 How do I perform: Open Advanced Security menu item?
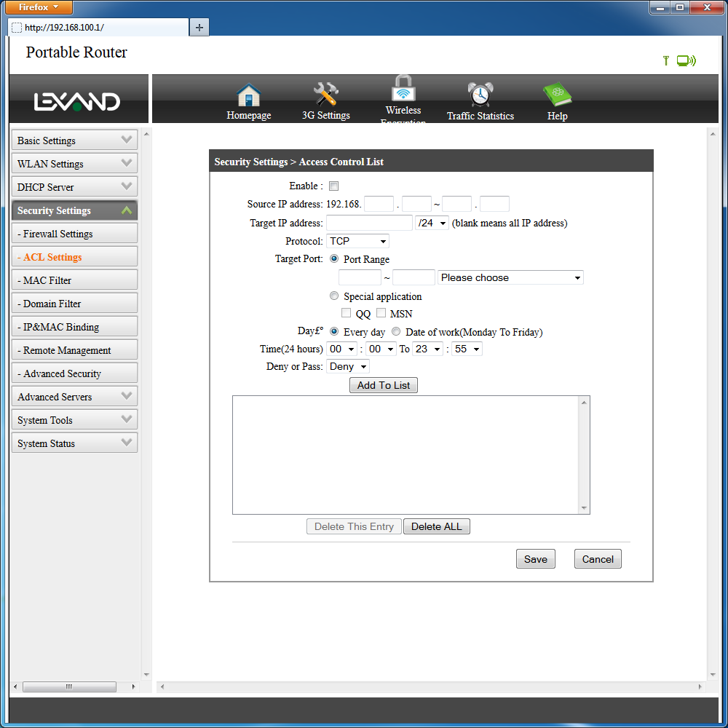pyautogui.click(x=75, y=373)
